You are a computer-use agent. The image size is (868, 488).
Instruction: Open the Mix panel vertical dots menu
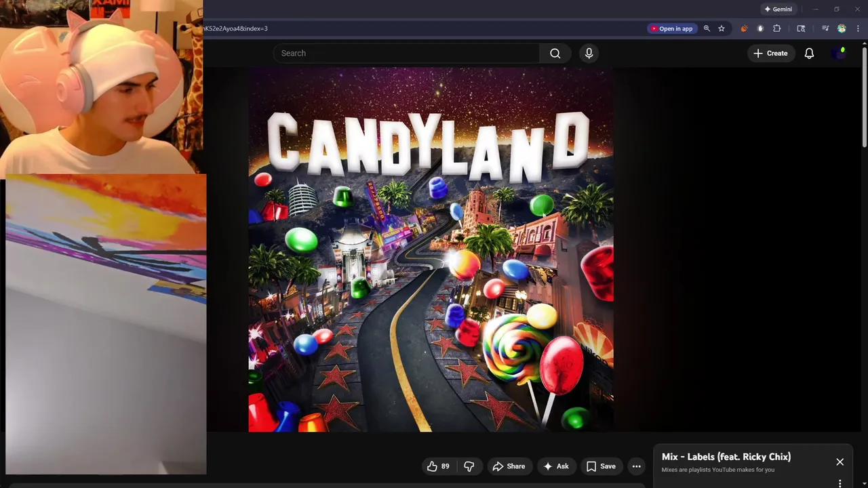tap(840, 483)
